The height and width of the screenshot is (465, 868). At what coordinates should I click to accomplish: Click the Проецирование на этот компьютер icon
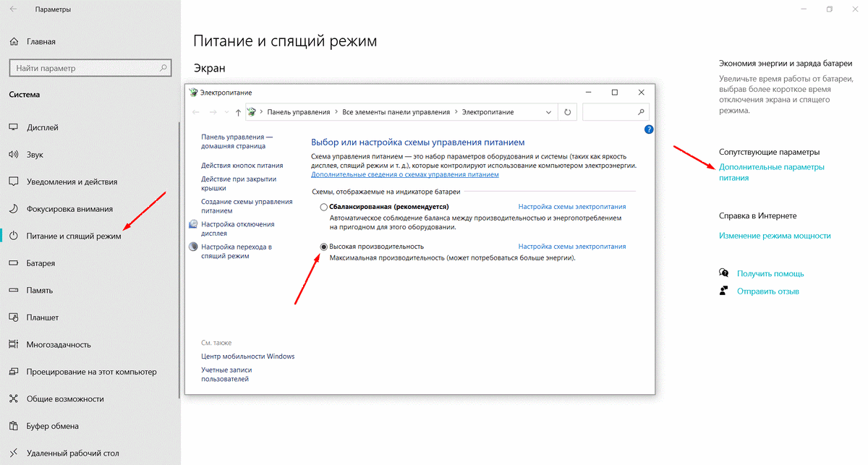tap(13, 372)
